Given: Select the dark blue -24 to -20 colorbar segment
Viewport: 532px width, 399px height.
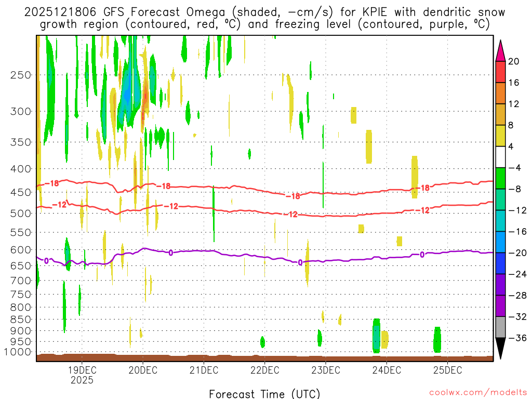Looking at the screenshot, I should (x=500, y=263).
